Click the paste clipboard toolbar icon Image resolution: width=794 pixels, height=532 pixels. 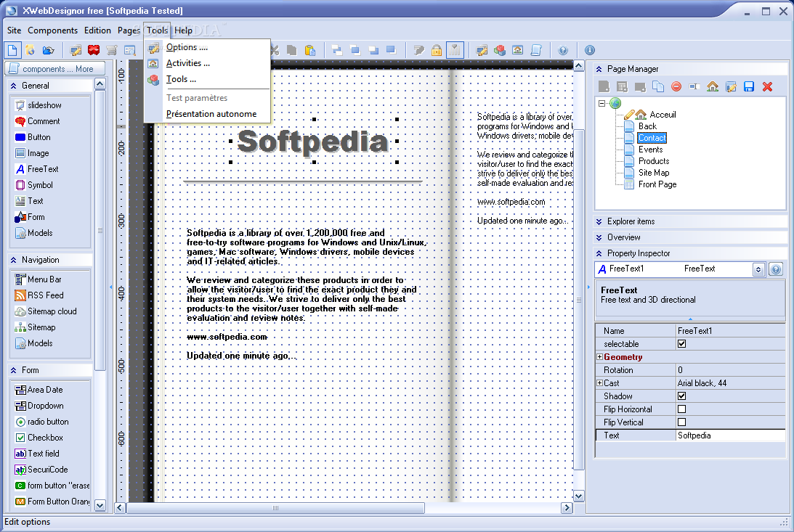[310, 50]
